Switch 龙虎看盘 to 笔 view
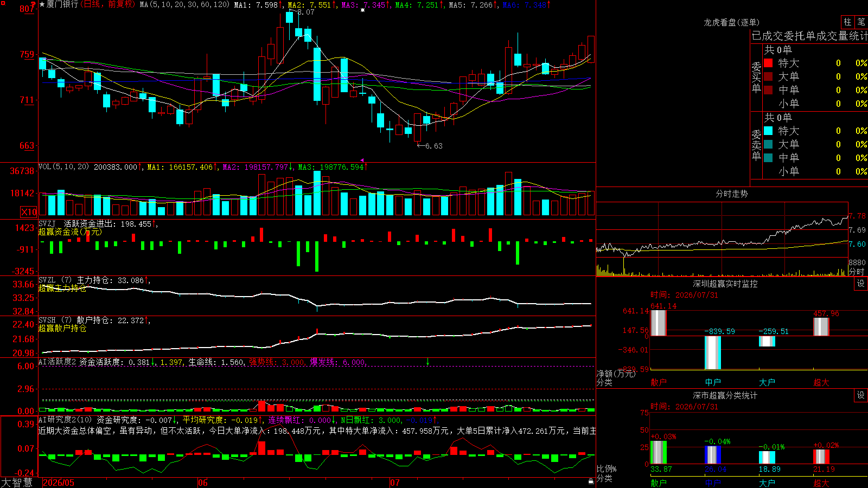 (x=861, y=22)
